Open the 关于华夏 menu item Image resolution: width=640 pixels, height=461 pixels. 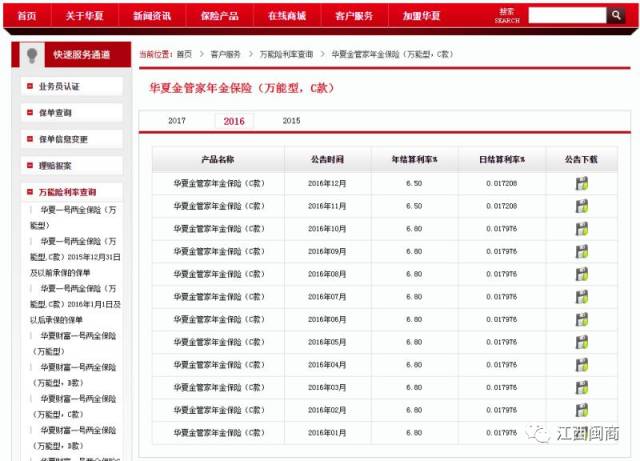84,16
